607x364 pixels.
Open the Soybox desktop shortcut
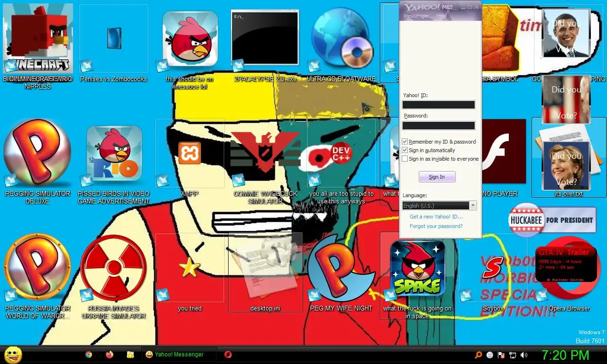coord(493,268)
